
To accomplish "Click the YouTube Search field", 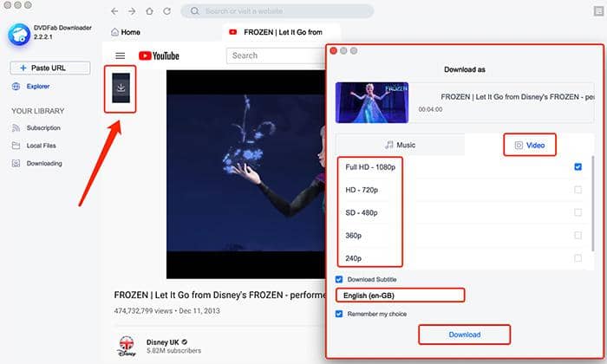I will (276, 55).
